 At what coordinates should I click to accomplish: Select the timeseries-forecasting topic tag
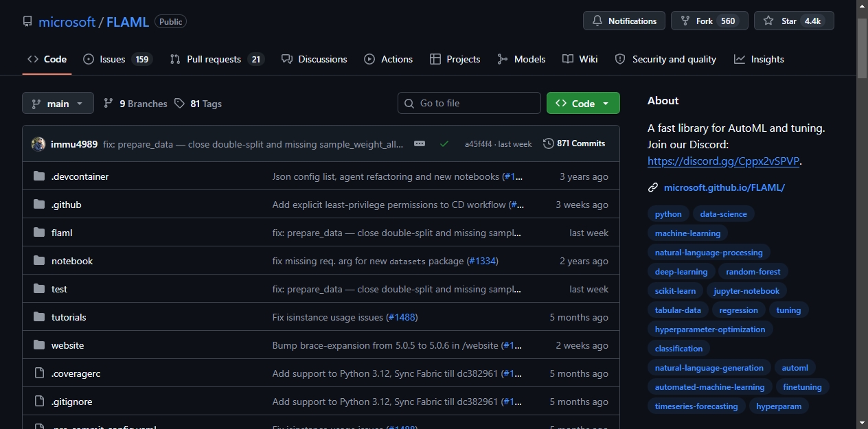696,406
